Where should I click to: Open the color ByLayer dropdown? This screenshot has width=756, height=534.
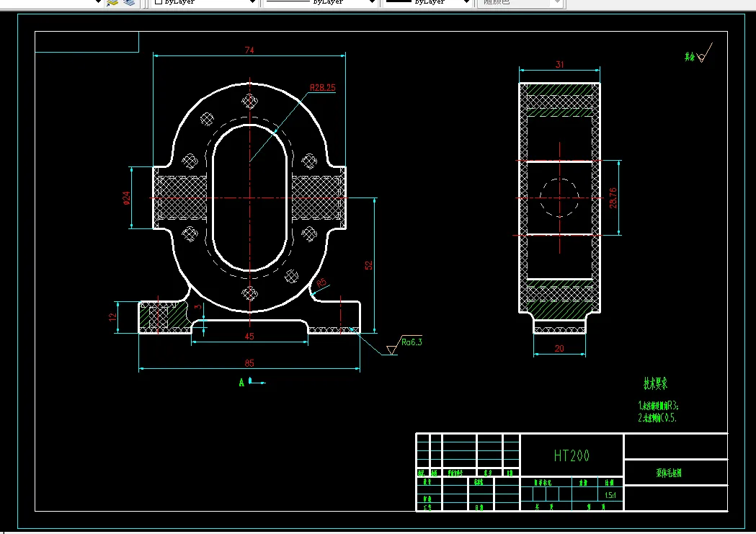(x=205, y=2)
